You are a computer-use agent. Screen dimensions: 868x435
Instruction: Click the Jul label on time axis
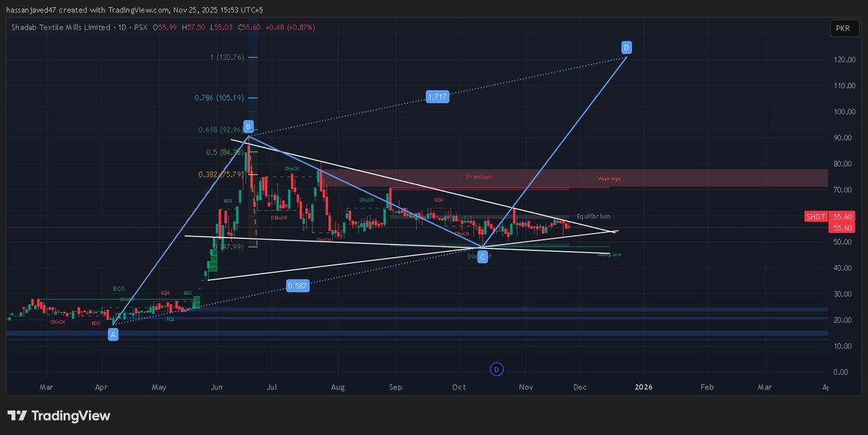[x=273, y=387]
